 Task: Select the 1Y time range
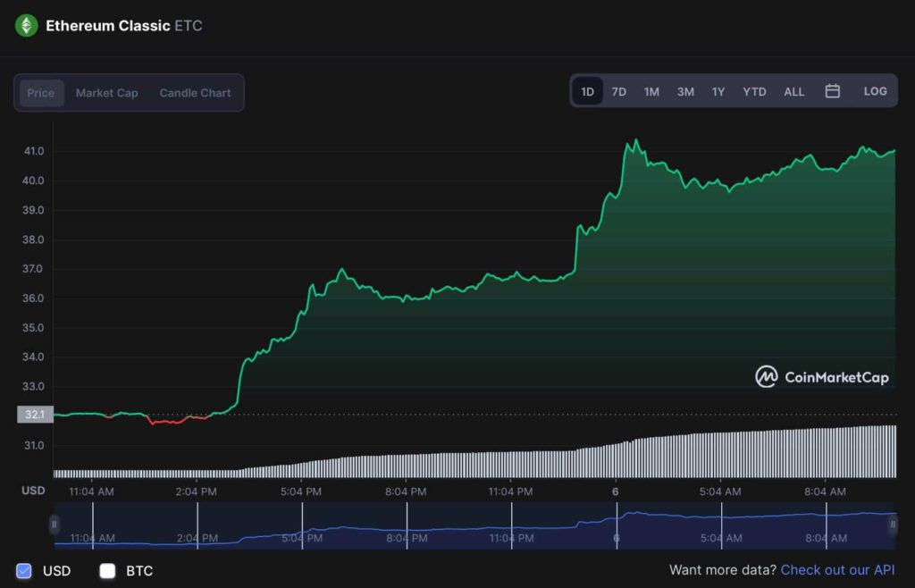[x=718, y=92]
